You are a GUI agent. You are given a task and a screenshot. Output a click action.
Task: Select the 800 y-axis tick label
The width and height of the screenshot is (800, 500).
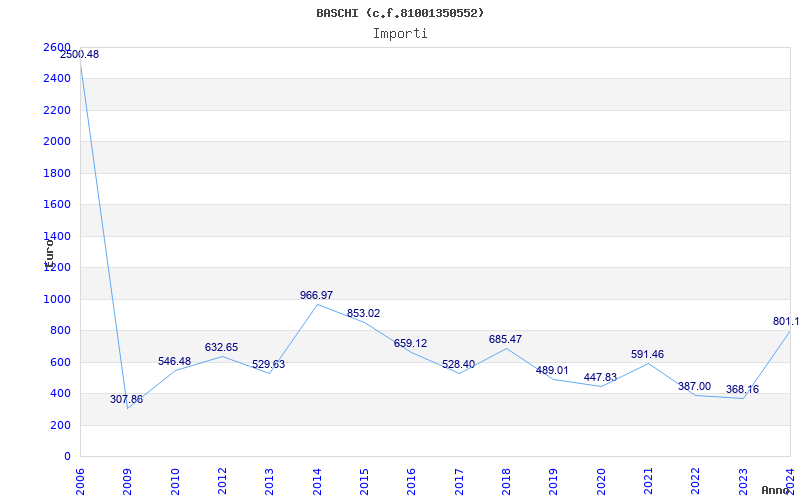[x=61, y=331]
